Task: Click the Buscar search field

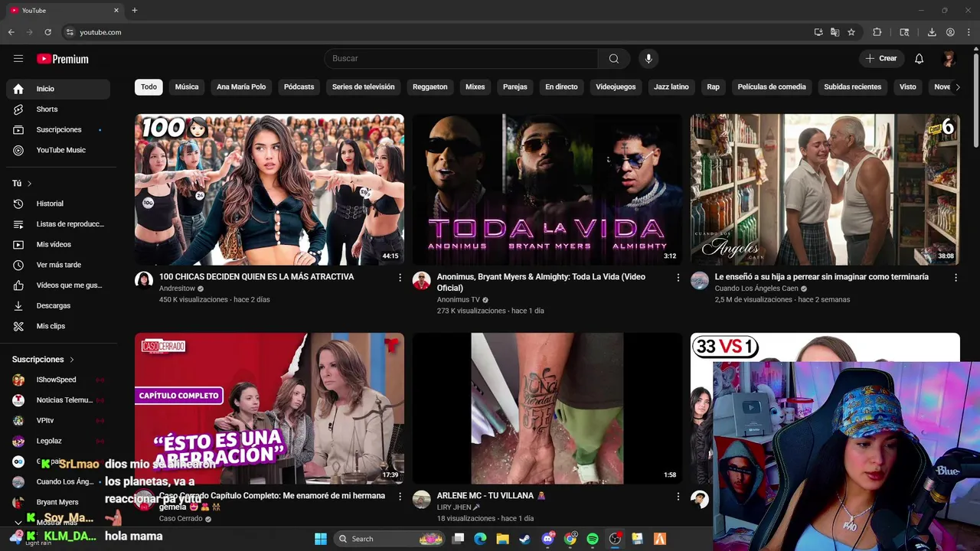Action: click(461, 58)
